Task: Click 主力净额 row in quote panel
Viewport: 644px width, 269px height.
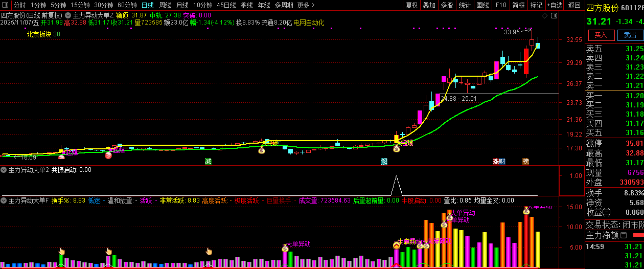Action: (x=614, y=236)
